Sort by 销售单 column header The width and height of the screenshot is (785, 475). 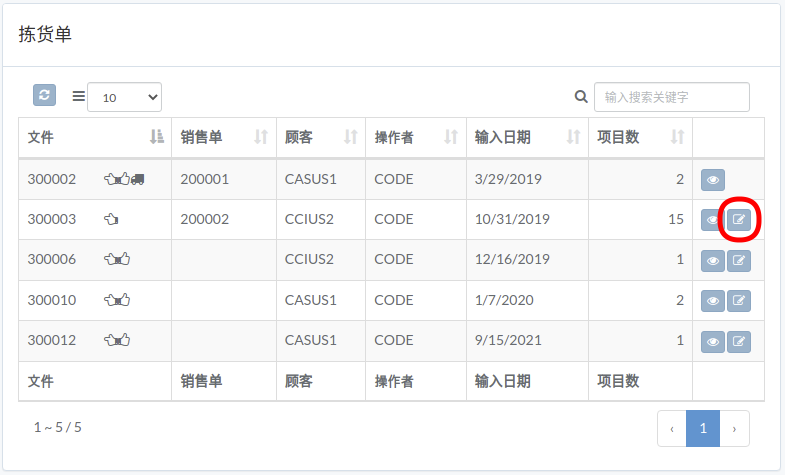pos(224,137)
